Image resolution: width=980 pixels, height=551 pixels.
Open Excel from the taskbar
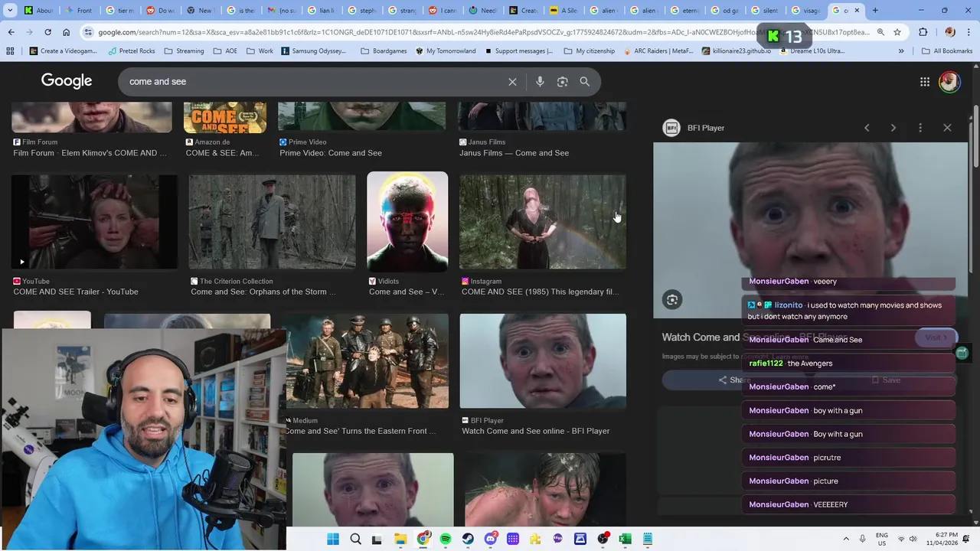tap(626, 539)
